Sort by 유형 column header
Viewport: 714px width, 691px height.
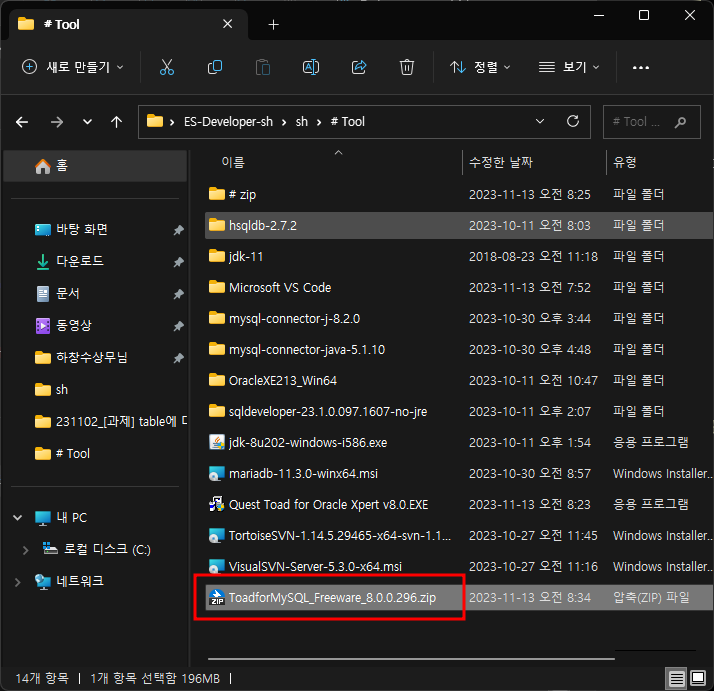(x=624, y=162)
